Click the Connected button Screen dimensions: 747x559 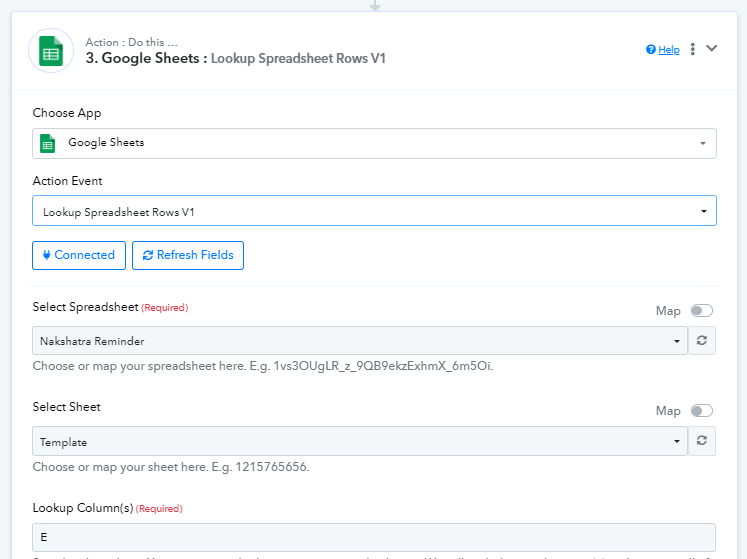pos(79,255)
